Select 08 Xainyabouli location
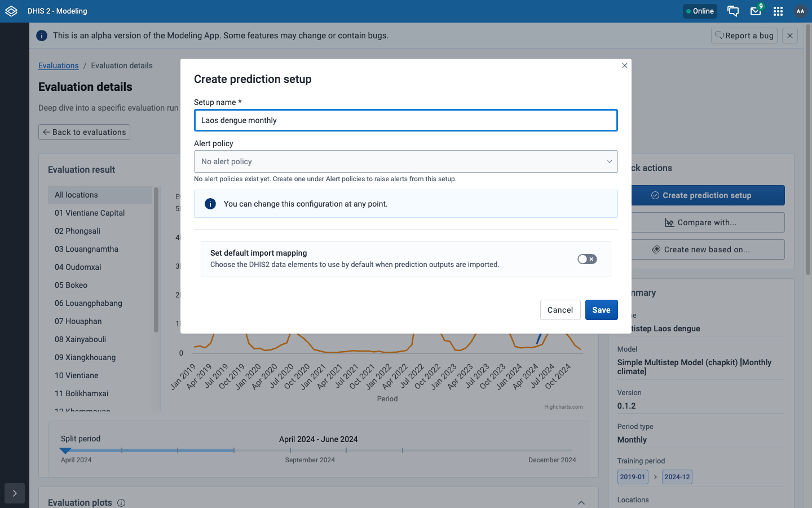 point(100,339)
